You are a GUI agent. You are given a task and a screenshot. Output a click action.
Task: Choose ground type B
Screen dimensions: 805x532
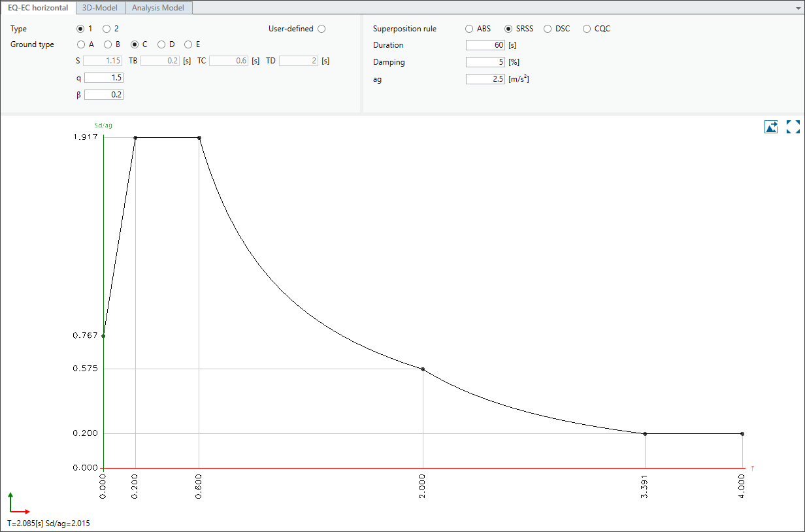pyautogui.click(x=108, y=44)
